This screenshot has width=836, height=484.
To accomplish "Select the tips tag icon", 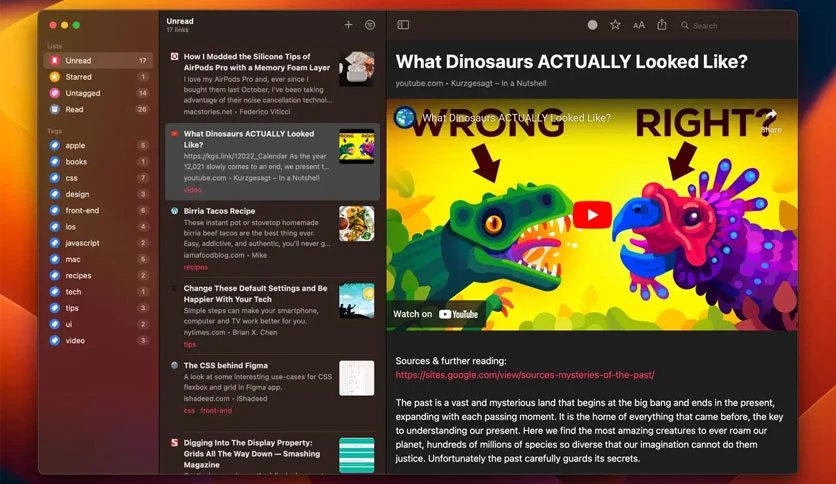I will coord(54,308).
